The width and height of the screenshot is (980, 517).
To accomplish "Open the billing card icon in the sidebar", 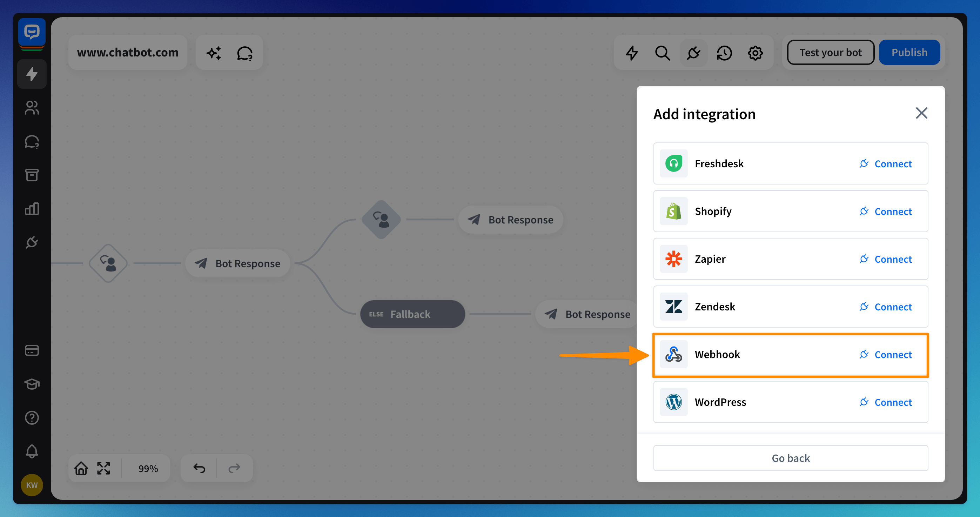I will [x=32, y=350].
